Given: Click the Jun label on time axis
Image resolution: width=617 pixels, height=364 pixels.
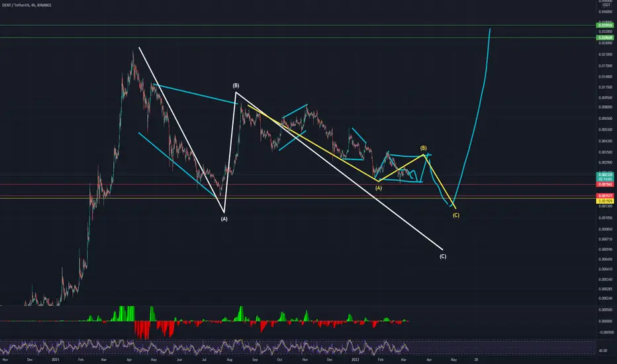Looking at the screenshot, I should (179, 359).
